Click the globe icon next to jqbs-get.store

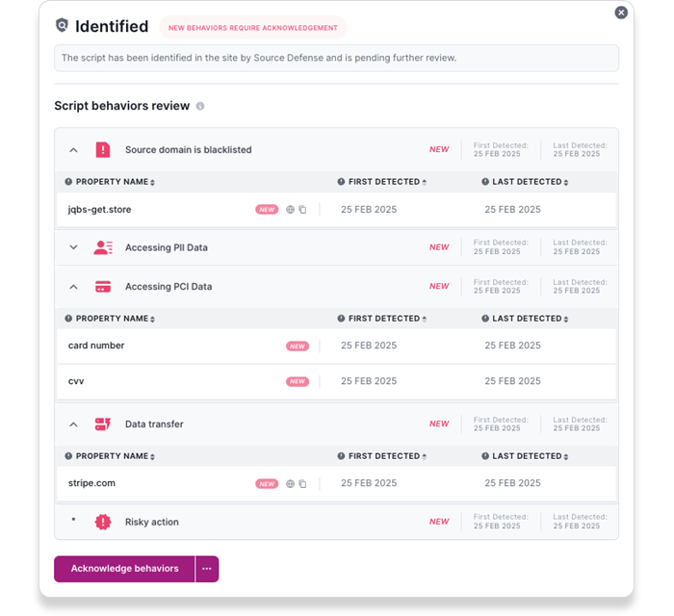[x=290, y=210]
